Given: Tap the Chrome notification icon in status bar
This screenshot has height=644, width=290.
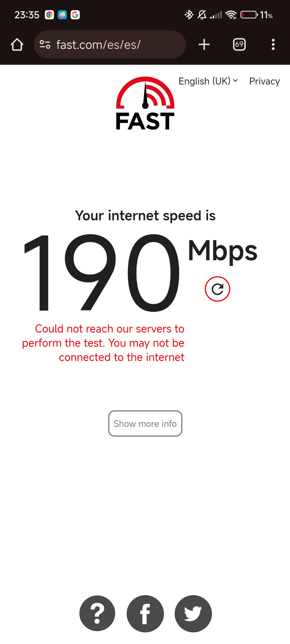Looking at the screenshot, I should pyautogui.click(x=49, y=15).
